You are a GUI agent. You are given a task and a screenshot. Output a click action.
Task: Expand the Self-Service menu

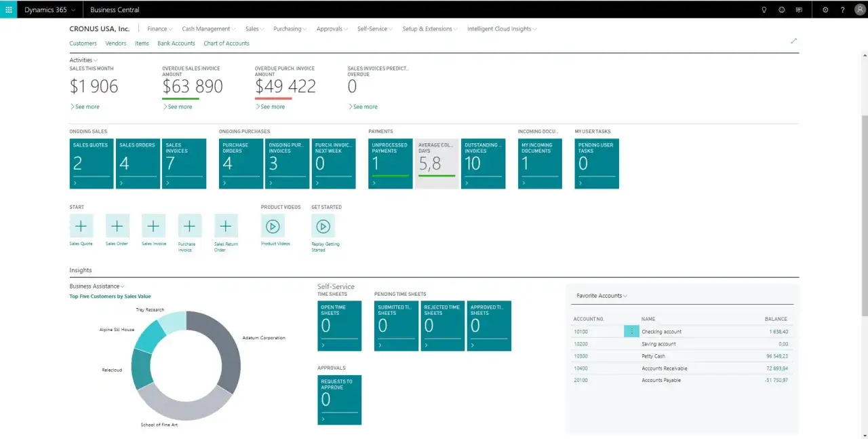[375, 29]
